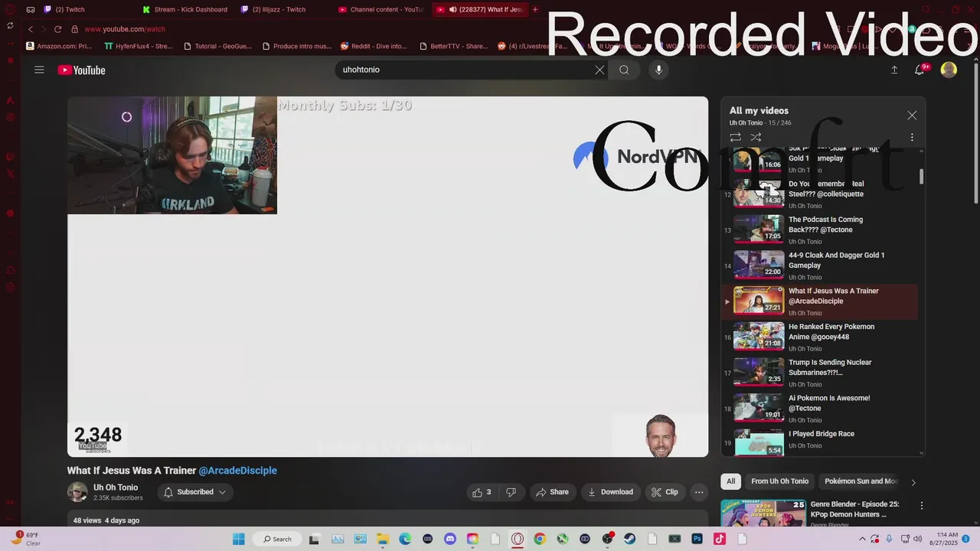The height and width of the screenshot is (551, 980).
Task: Select What If Jesus Was A Trainer playlist item
Action: click(820, 302)
